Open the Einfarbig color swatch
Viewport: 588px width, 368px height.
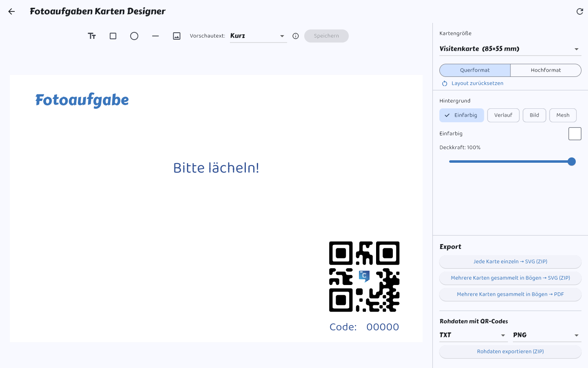[575, 134]
